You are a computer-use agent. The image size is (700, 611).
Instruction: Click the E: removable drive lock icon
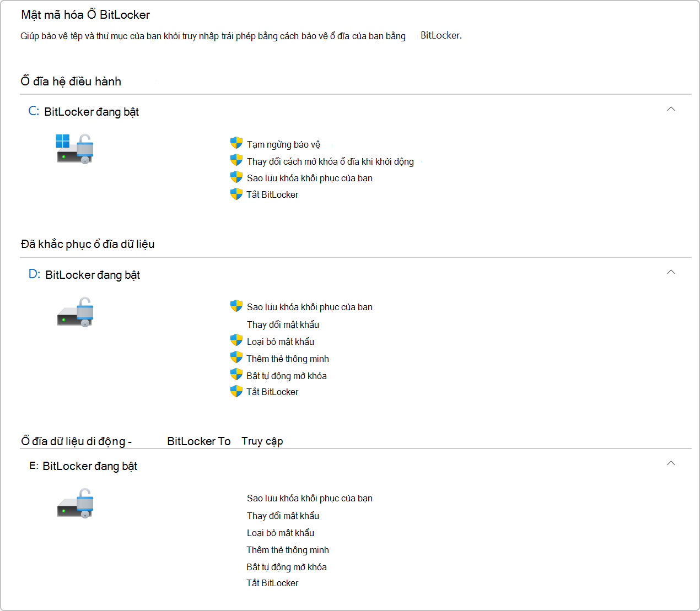75,502
